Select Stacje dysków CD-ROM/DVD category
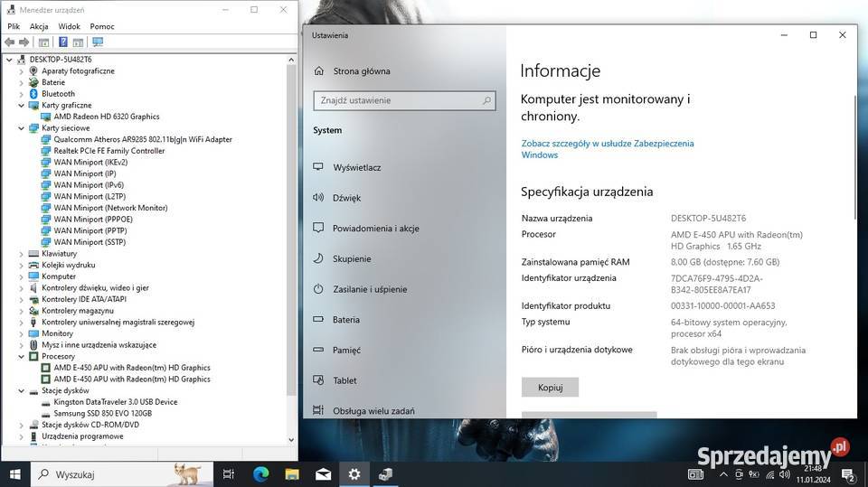868x487 pixels. (90, 425)
